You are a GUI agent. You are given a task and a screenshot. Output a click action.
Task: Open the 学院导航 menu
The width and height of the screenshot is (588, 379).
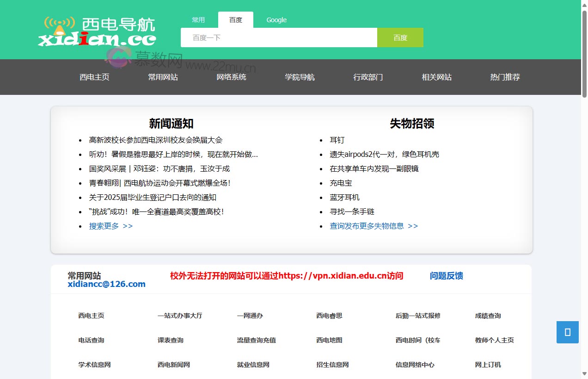pyautogui.click(x=300, y=77)
